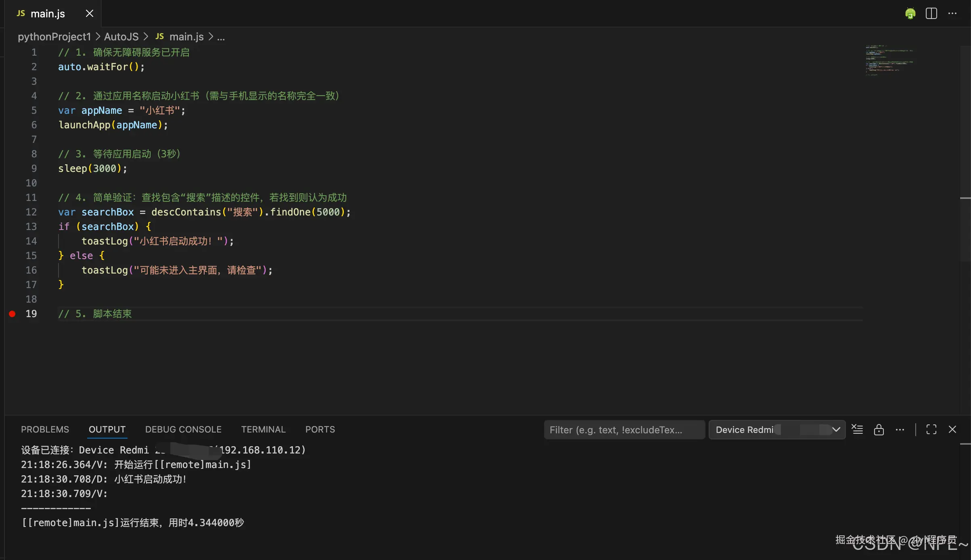Click the editor vertical scrollbar
Viewport: 971px width, 560px height.
tap(965, 153)
